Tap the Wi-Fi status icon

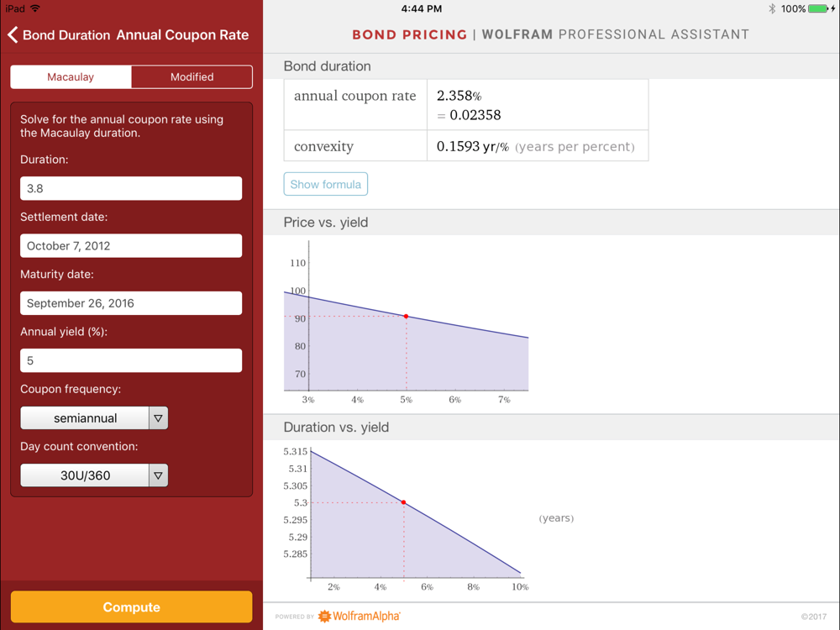[x=35, y=8]
